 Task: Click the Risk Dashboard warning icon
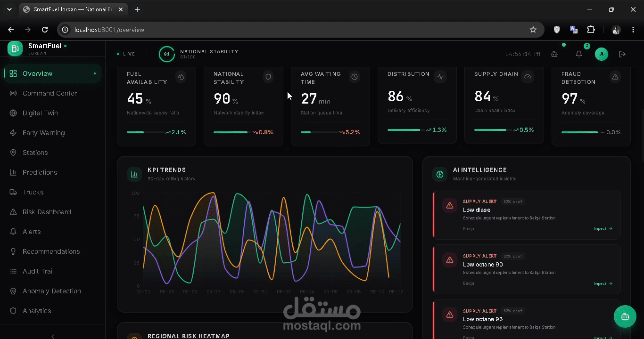(13, 212)
